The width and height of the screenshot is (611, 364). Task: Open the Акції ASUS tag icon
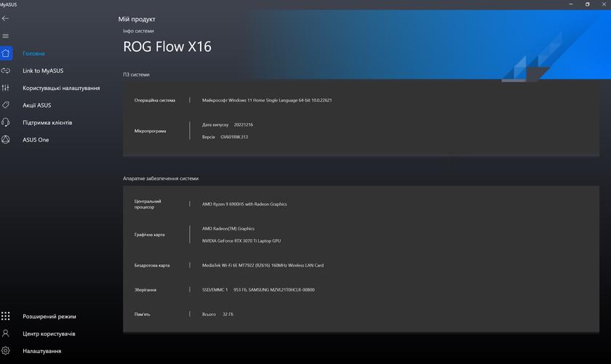pyautogui.click(x=6, y=105)
